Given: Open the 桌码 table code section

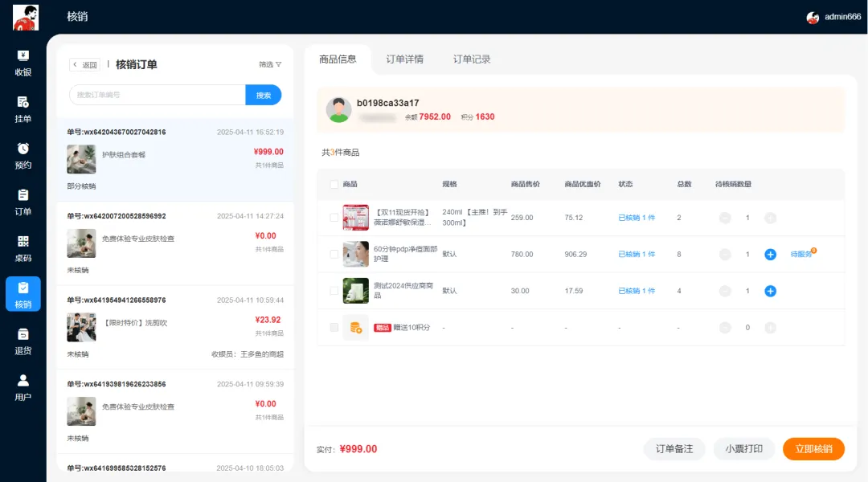Looking at the screenshot, I should click(23, 249).
